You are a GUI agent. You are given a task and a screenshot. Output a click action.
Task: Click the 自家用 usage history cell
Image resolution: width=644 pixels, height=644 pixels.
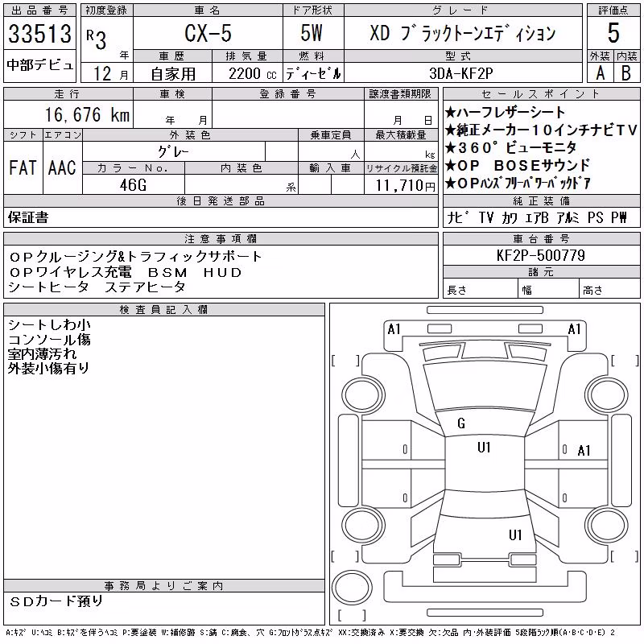(173, 74)
